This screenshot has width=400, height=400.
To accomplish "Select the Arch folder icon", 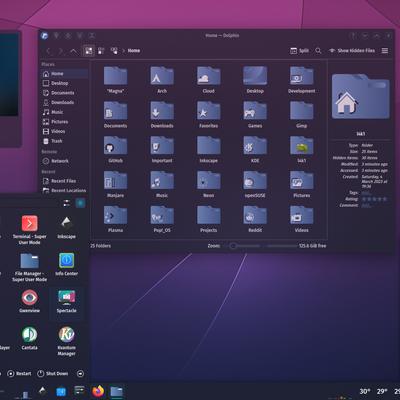I will click(x=162, y=76).
